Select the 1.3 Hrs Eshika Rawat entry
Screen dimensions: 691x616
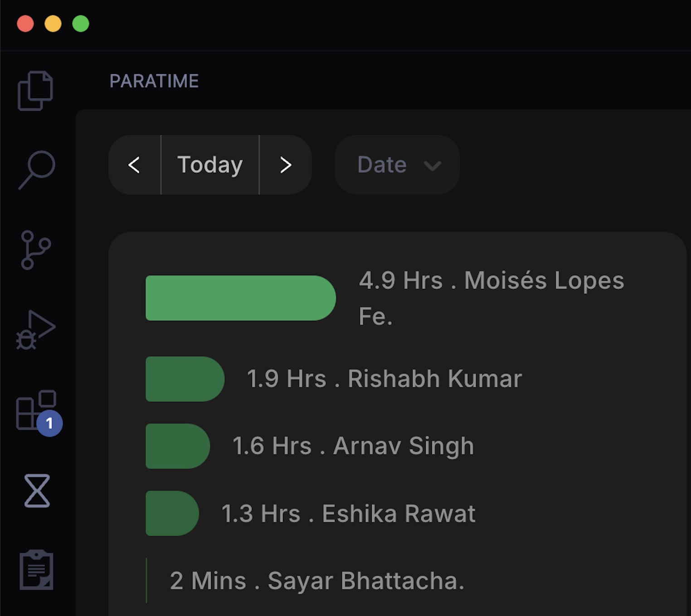click(348, 513)
